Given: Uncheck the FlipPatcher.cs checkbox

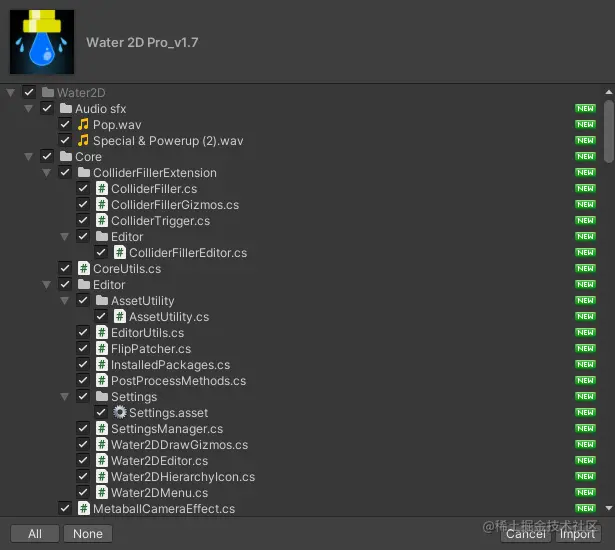Looking at the screenshot, I should 83,348.
